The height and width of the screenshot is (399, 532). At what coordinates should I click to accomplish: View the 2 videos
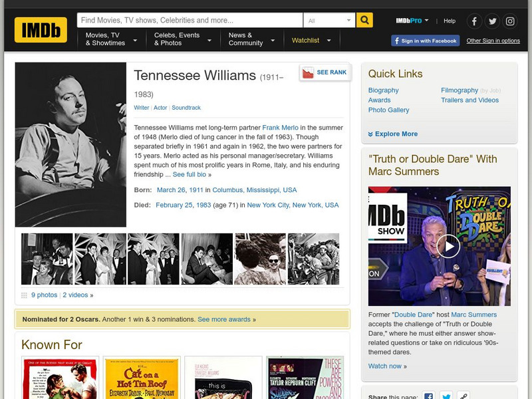click(x=75, y=295)
